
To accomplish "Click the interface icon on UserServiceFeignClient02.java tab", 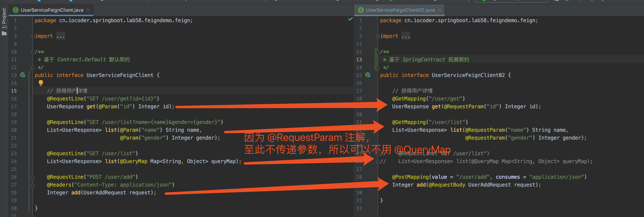I will tap(360, 10).
